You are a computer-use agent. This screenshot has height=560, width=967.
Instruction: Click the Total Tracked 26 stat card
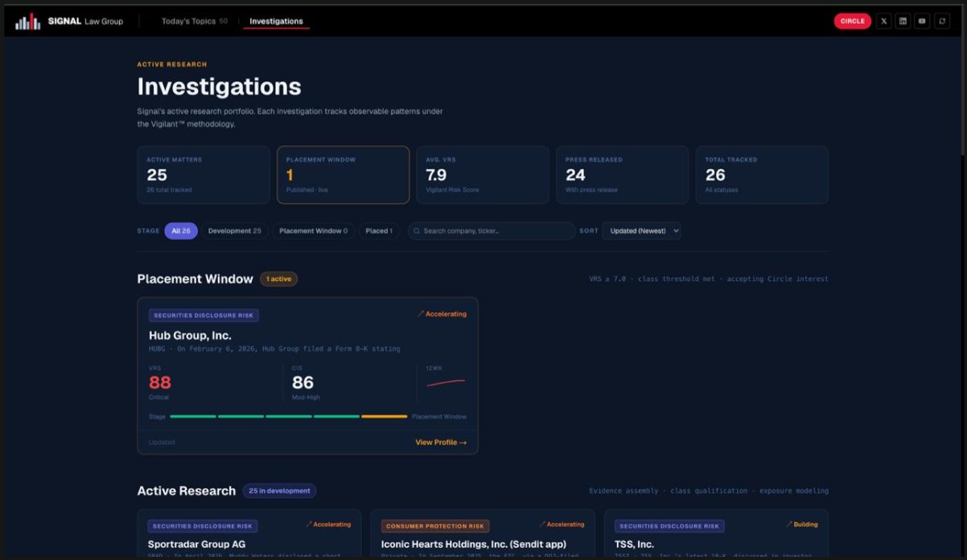point(762,175)
